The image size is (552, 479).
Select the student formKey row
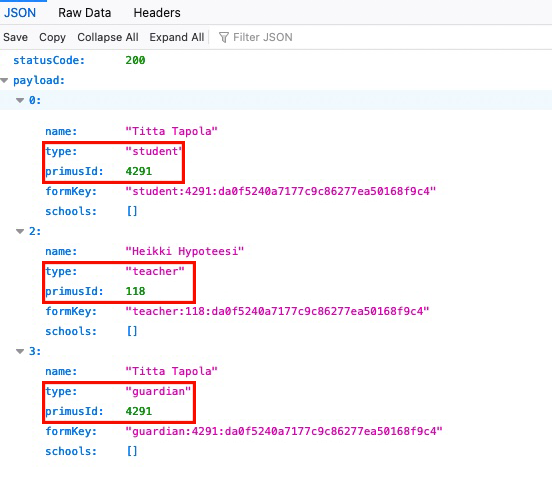tap(276, 191)
